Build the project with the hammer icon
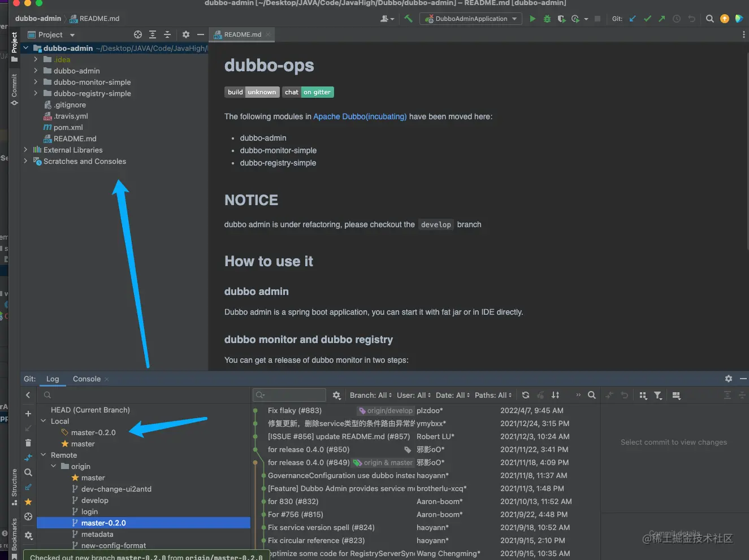This screenshot has width=749, height=560. click(x=408, y=19)
